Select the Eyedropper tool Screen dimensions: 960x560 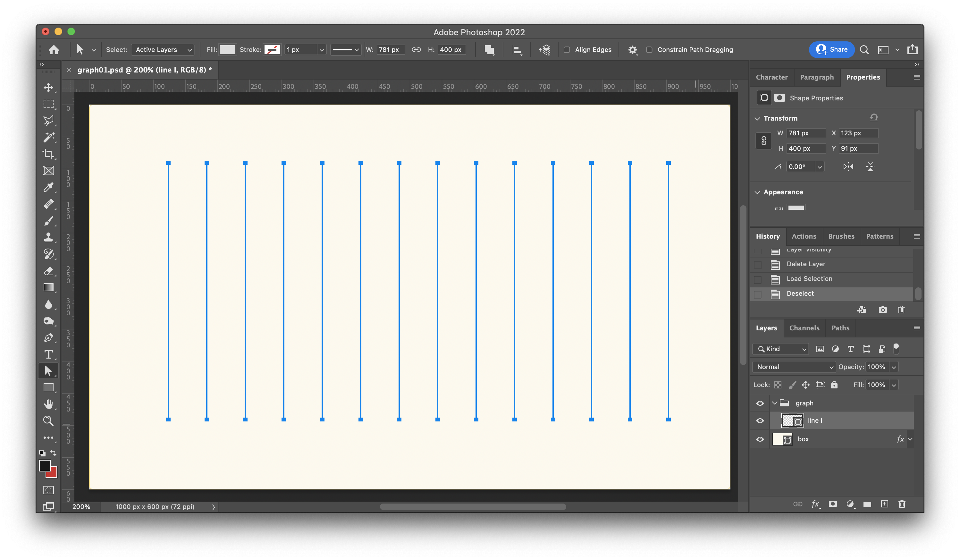coord(48,187)
